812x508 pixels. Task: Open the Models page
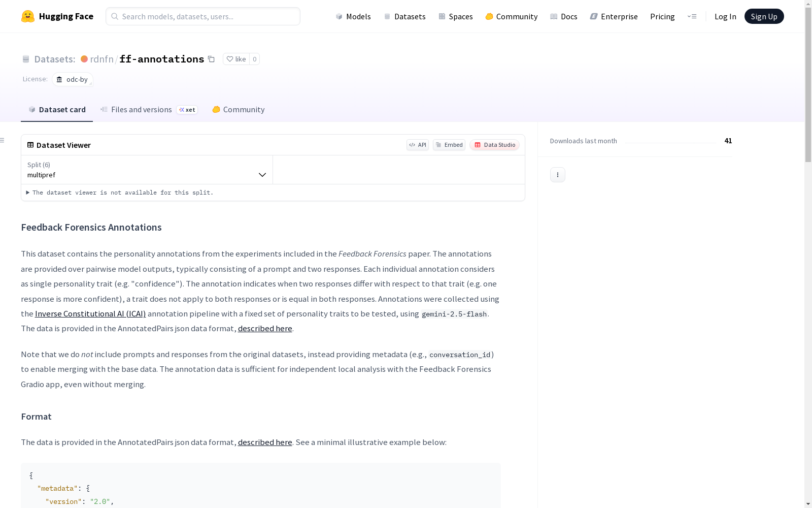click(353, 16)
